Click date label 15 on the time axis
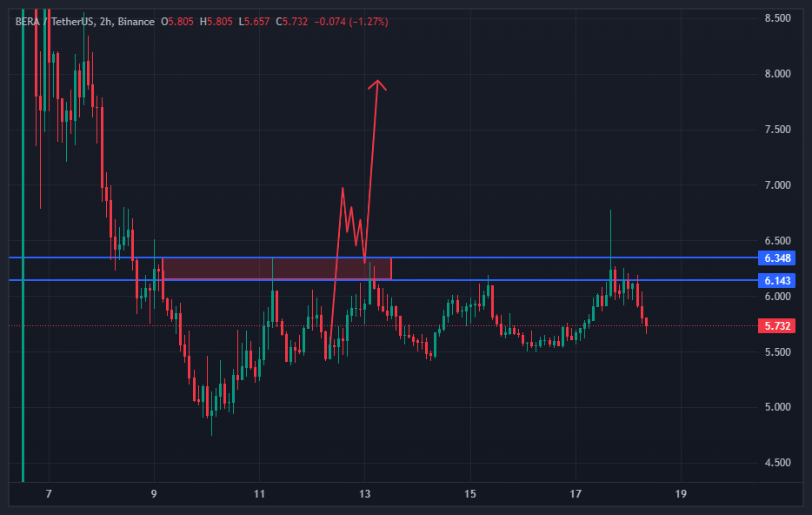This screenshot has width=812, height=515. click(x=470, y=494)
